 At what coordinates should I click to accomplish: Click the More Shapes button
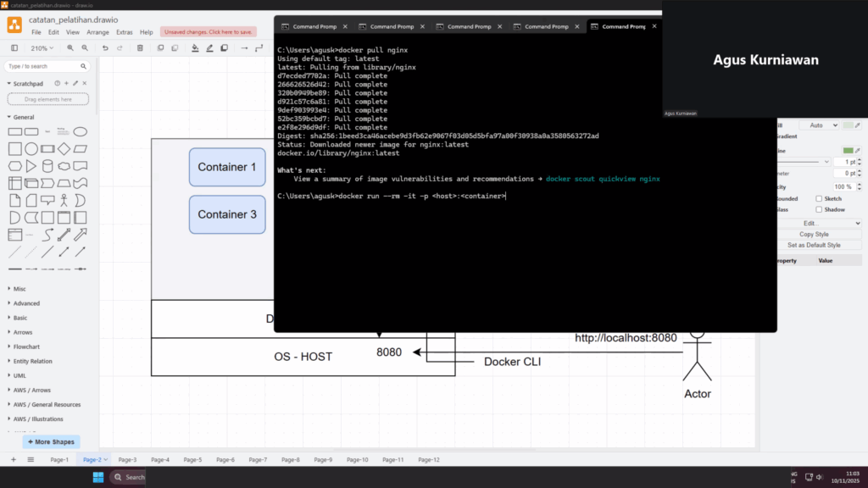pyautogui.click(x=50, y=441)
